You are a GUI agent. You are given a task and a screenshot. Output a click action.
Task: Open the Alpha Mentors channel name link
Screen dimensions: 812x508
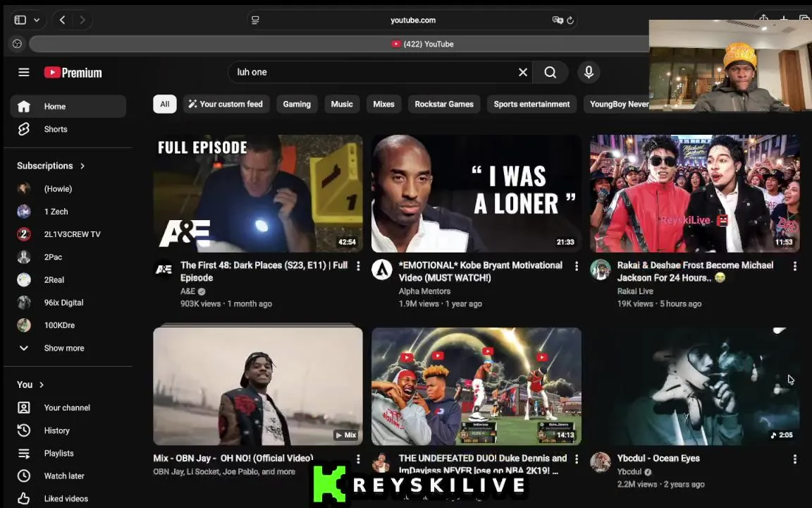click(x=424, y=291)
